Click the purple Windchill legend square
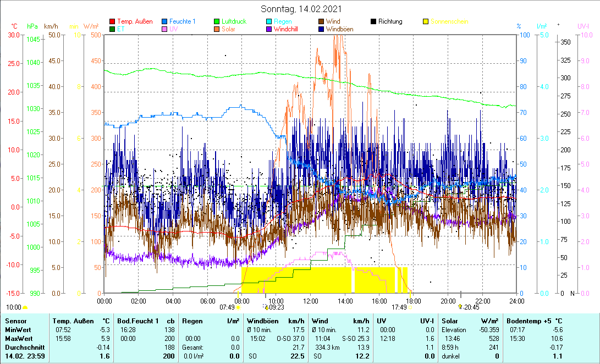This screenshot has width=600, height=364. (269, 29)
